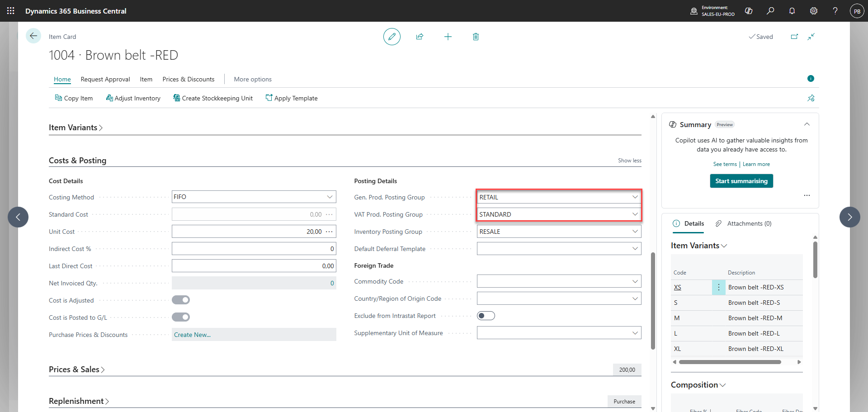Expand the Replenishment section
This screenshot has height=412, width=868.
pyautogui.click(x=79, y=401)
